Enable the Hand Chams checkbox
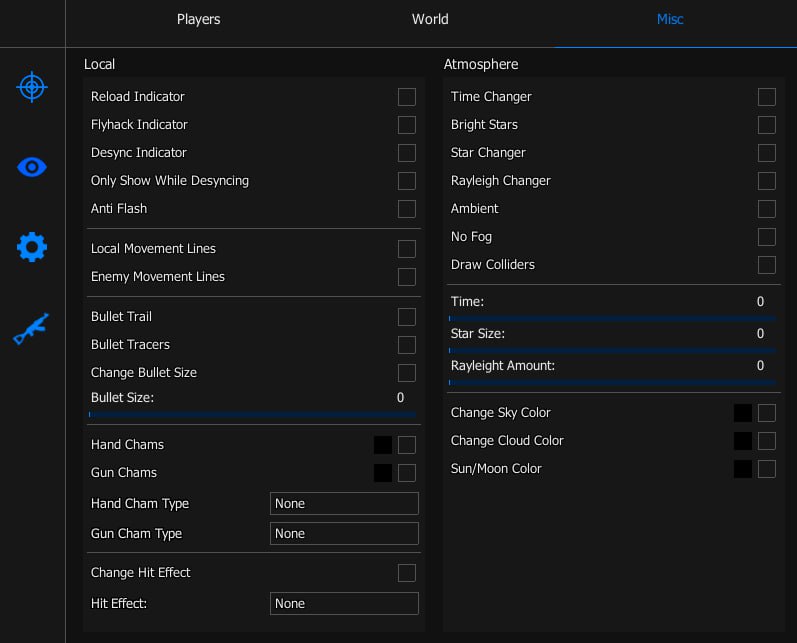Image resolution: width=797 pixels, height=643 pixels. (x=407, y=445)
